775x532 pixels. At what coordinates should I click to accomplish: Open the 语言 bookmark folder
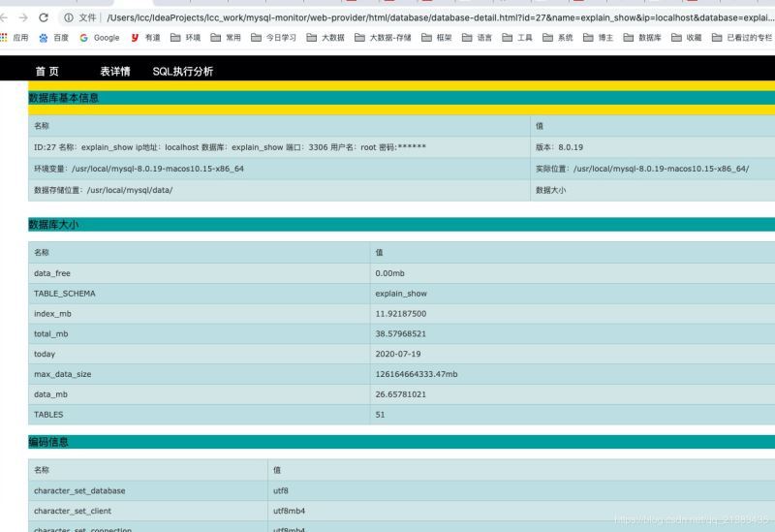pos(477,38)
